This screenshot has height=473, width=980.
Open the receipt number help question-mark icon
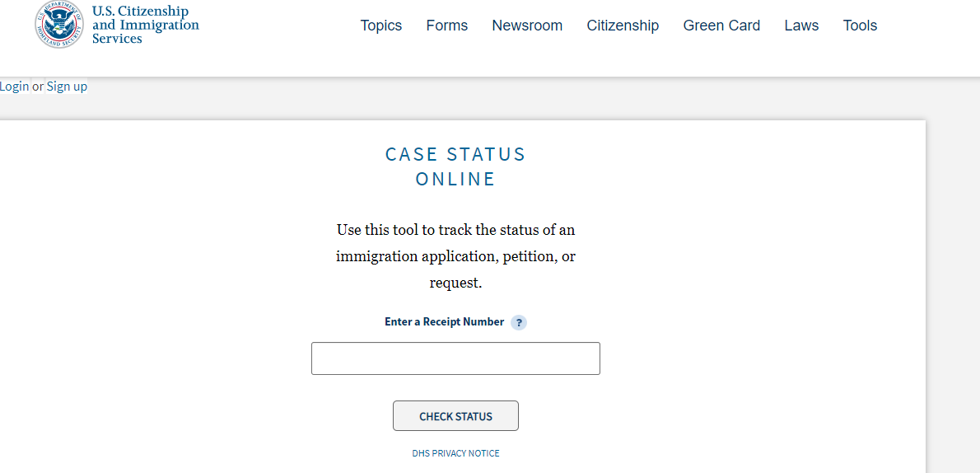point(518,323)
